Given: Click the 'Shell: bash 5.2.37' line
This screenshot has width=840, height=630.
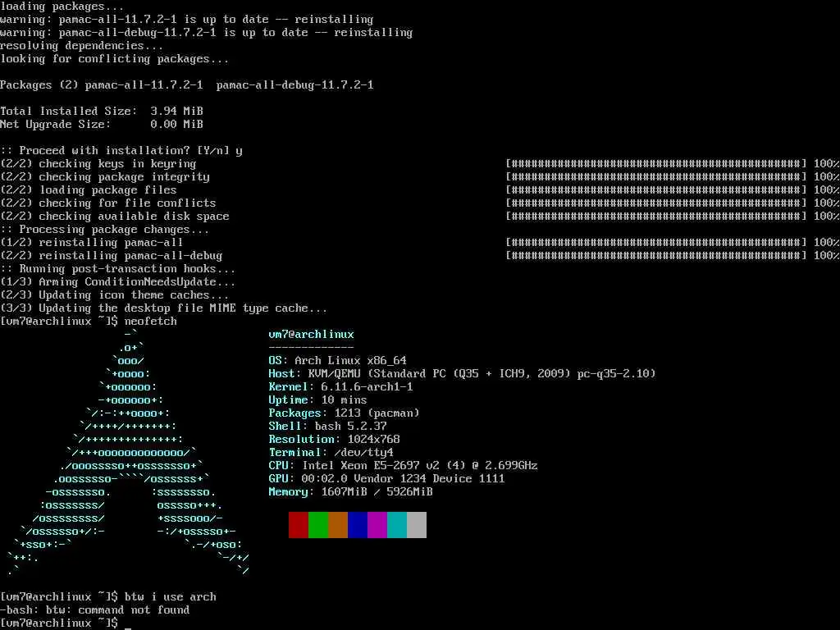Looking at the screenshot, I should tap(327, 426).
